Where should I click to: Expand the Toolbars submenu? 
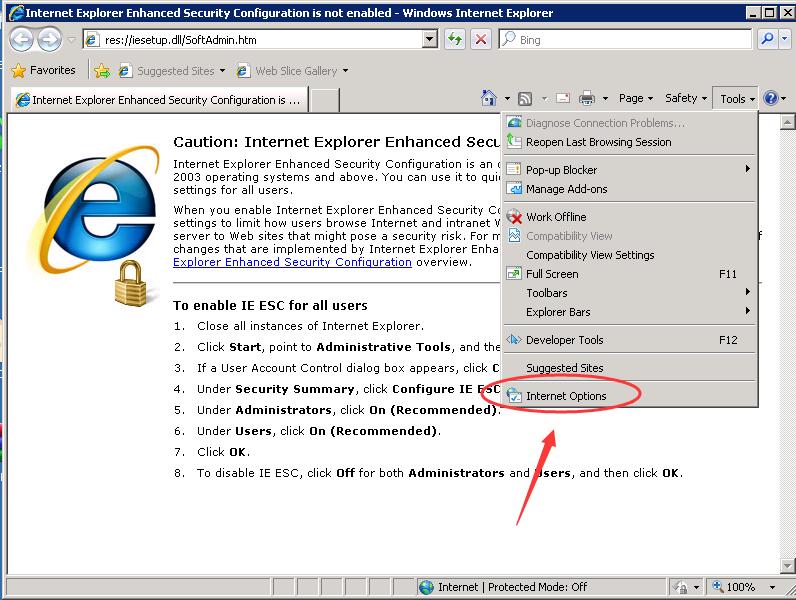[629, 293]
